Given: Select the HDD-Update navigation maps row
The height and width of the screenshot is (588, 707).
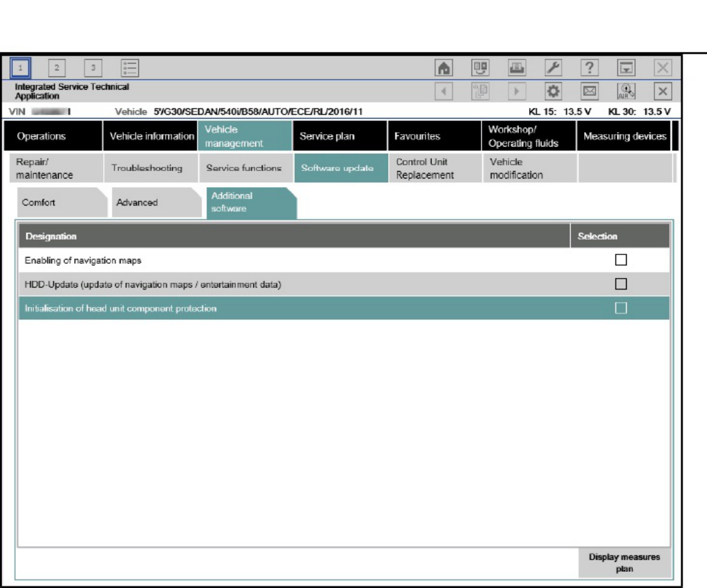Looking at the screenshot, I should pyautogui.click(x=344, y=284).
